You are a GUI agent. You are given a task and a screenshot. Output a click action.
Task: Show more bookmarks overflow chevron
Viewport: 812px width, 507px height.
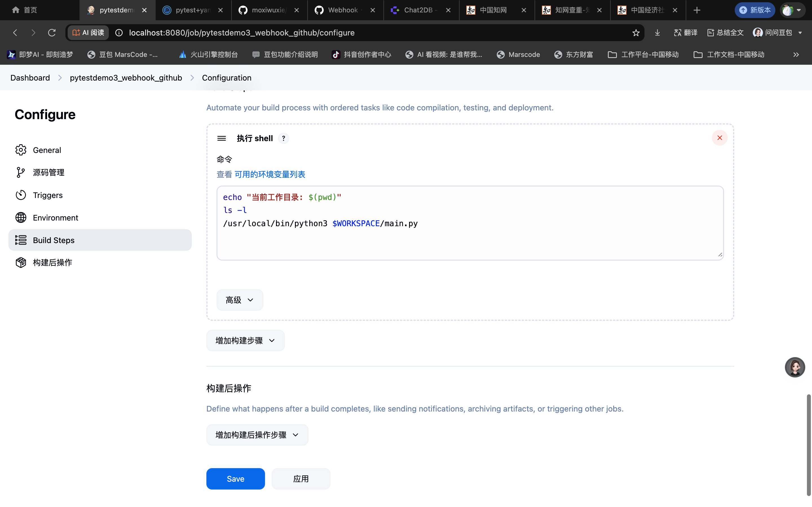coord(796,55)
